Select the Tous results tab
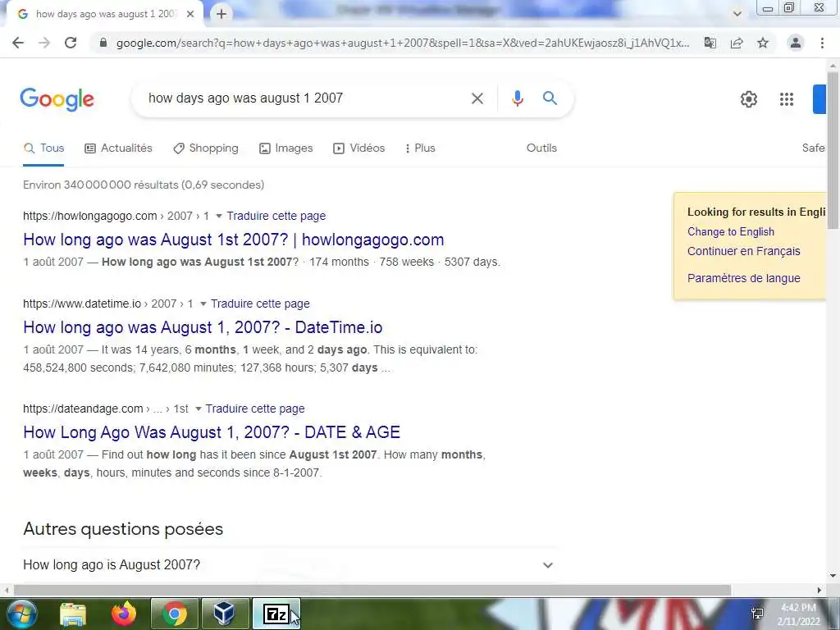Image resolution: width=840 pixels, height=630 pixels. (x=44, y=148)
